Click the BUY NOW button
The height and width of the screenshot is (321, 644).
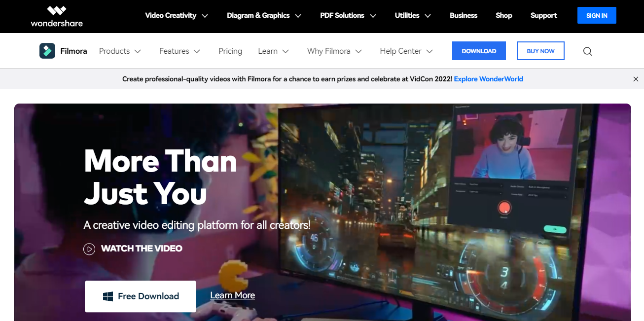540,51
